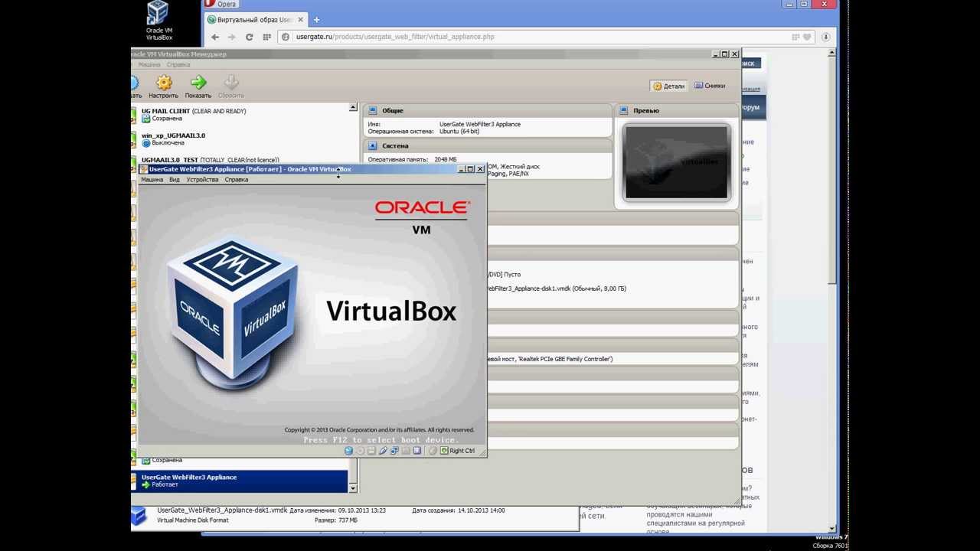Minimize the VM window UserGate WebFilter3
980x551 pixels.
(461, 169)
